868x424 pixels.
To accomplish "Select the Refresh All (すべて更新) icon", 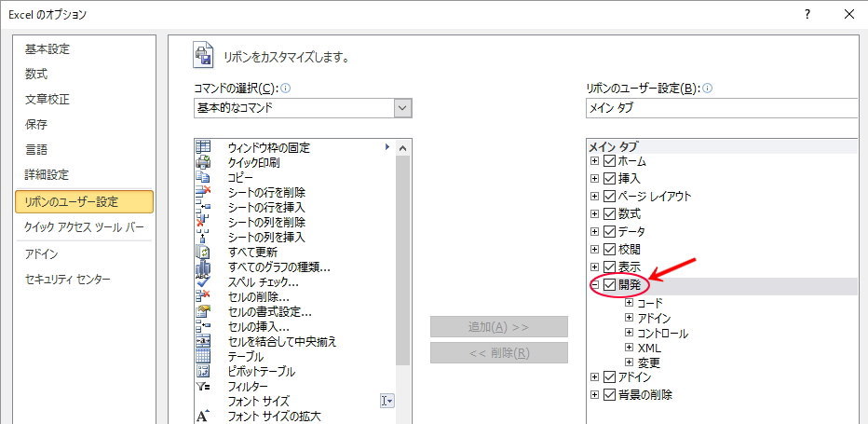I will tap(203, 252).
